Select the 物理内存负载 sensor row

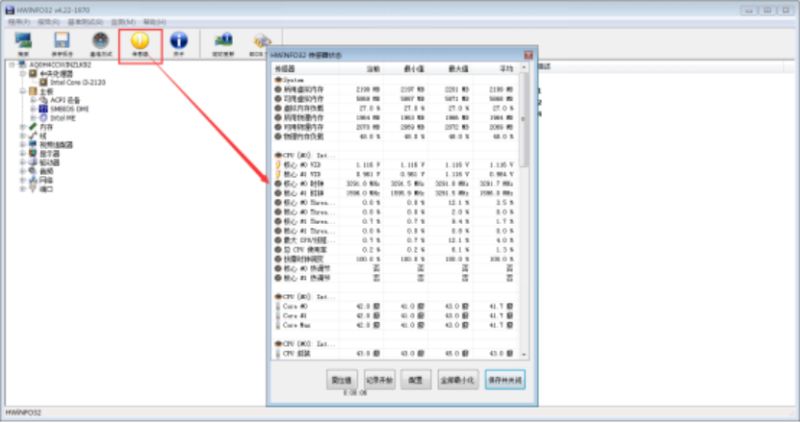pyautogui.click(x=395, y=136)
